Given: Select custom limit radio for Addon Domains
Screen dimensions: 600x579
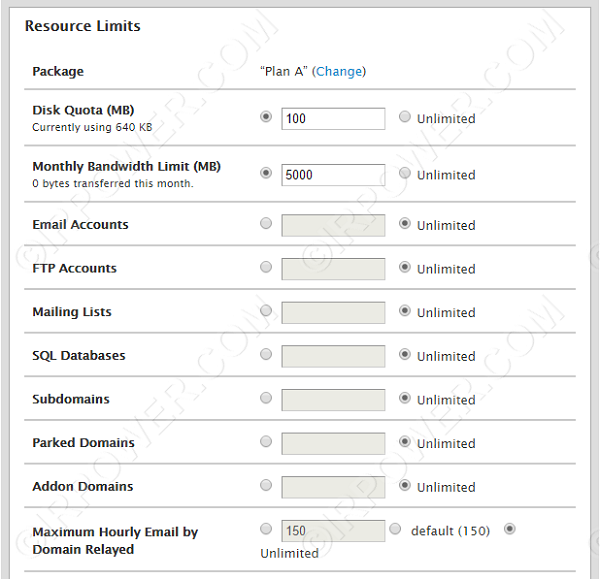Looking at the screenshot, I should (x=266, y=486).
